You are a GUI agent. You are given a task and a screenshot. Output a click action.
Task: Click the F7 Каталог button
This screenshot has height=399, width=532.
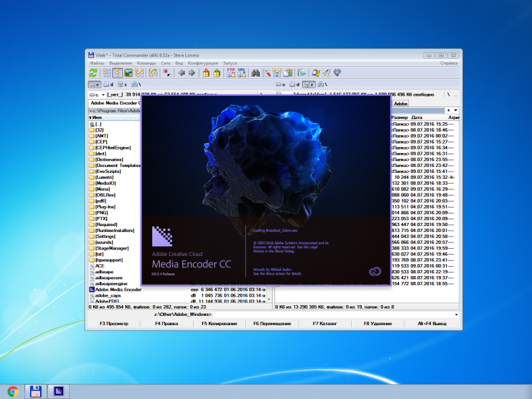(325, 324)
